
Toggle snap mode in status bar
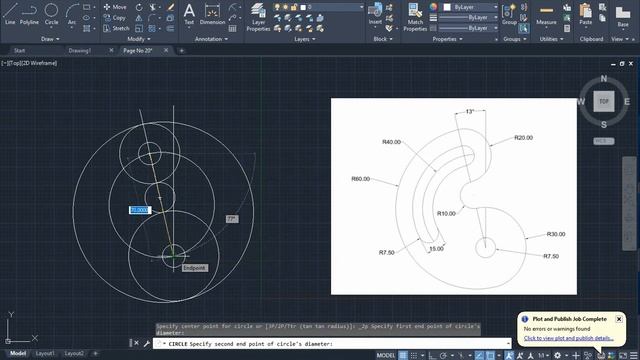pyautogui.click(x=414, y=356)
